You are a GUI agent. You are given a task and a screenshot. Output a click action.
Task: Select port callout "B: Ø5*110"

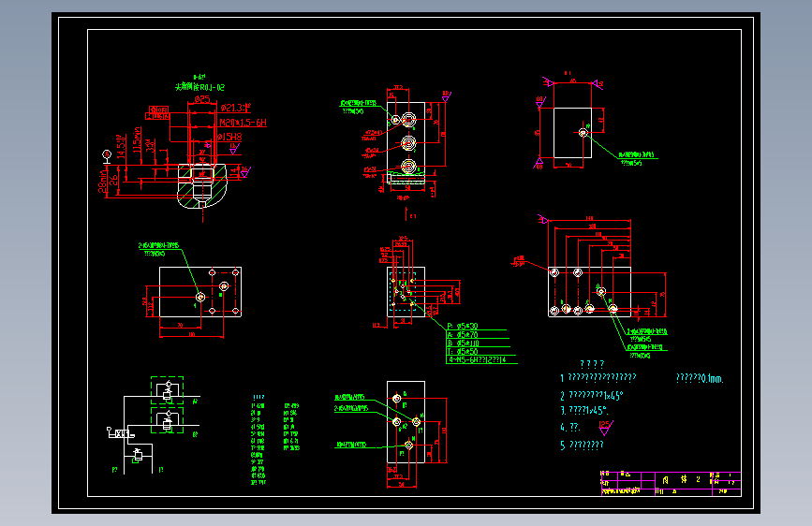[x=464, y=343]
